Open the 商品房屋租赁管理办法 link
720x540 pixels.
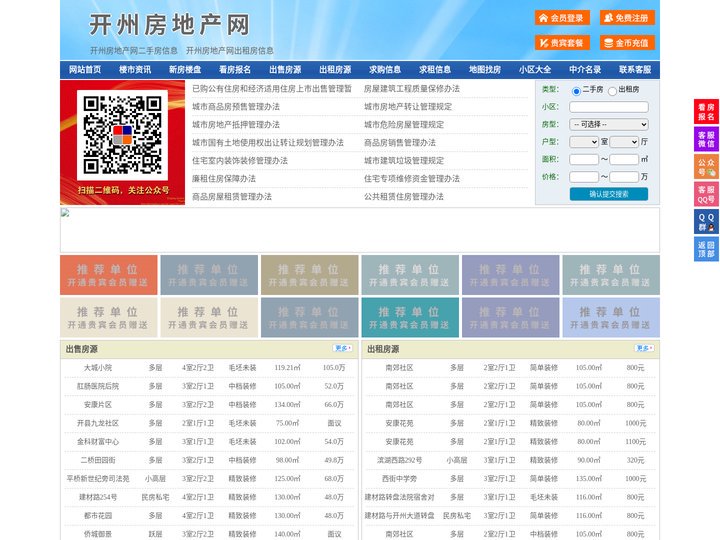(x=231, y=196)
